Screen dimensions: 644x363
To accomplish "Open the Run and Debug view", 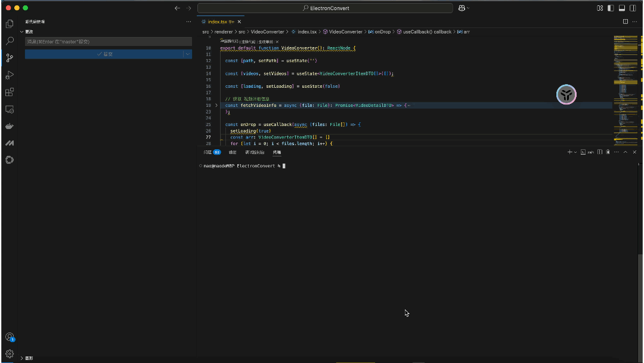I will pyautogui.click(x=10, y=75).
